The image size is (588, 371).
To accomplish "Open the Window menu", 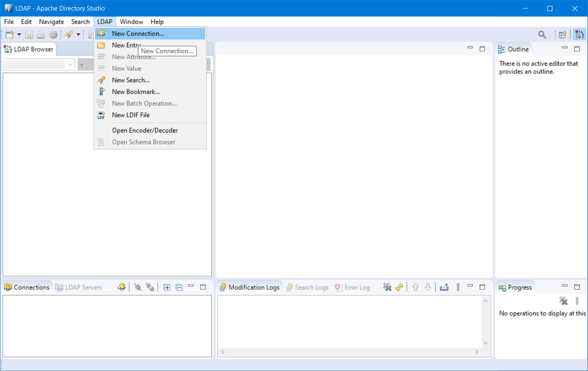I will point(132,22).
